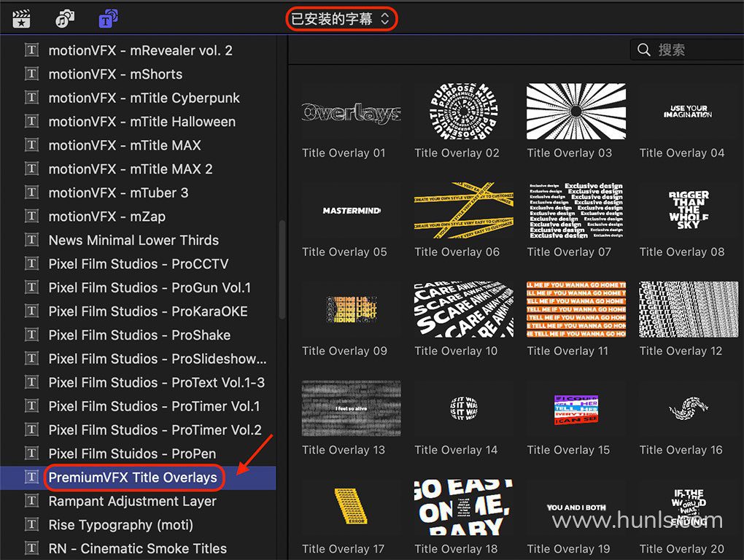This screenshot has width=744, height=560.
Task: Select Title Overlay 07 thumbnail
Action: pyautogui.click(x=576, y=211)
